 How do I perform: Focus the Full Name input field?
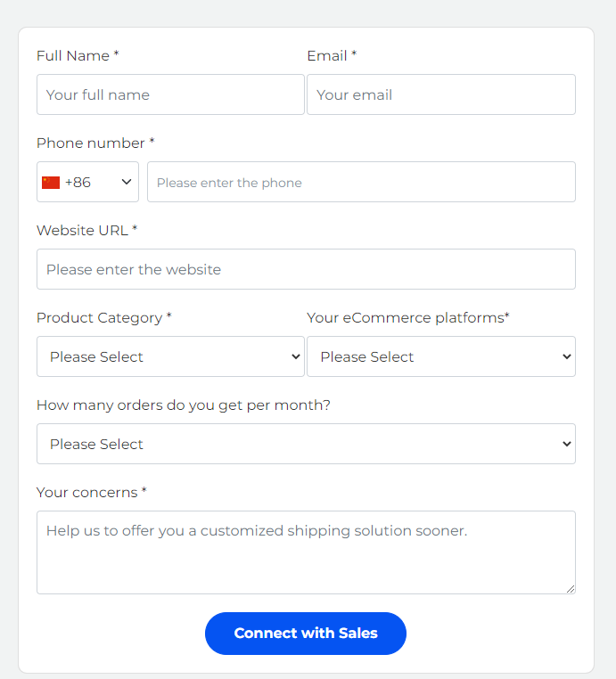pyautogui.click(x=170, y=94)
